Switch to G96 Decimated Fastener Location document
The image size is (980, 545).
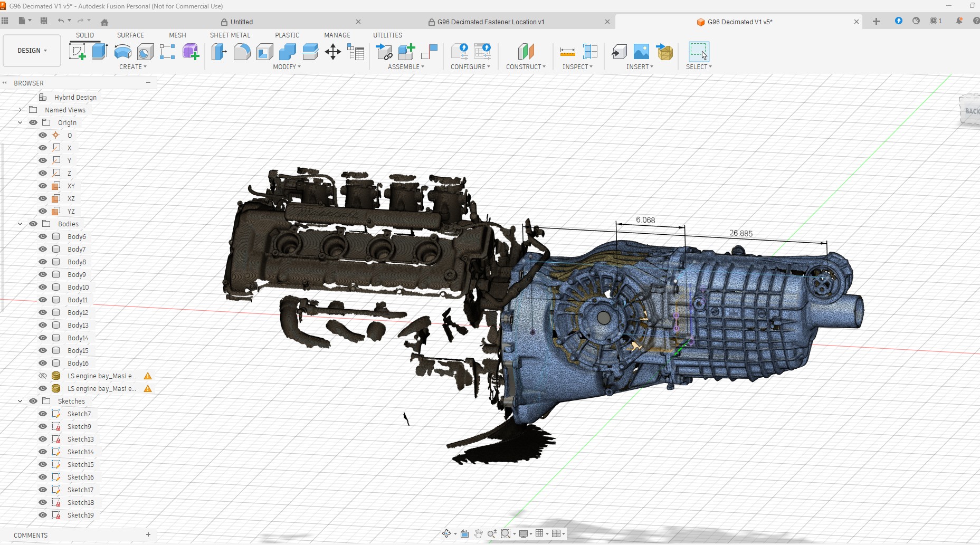(490, 22)
